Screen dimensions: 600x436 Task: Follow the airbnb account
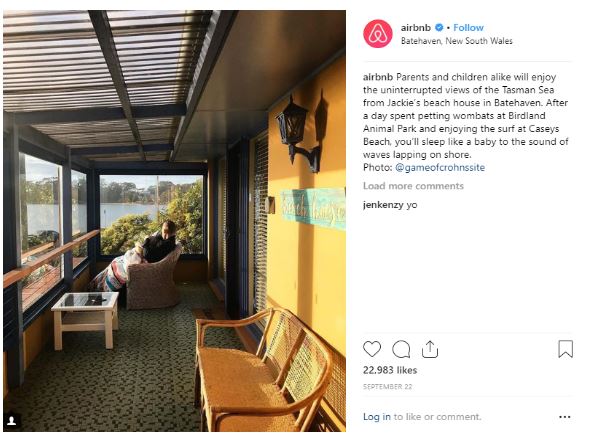click(468, 28)
